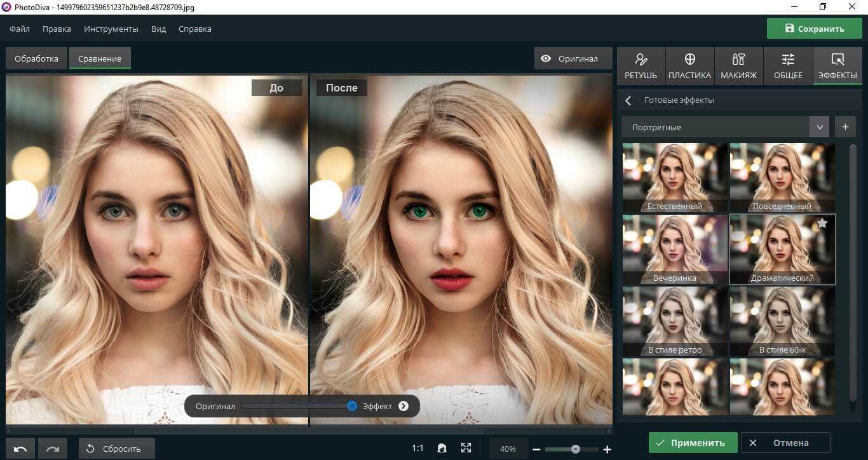Click the Сохранить button
The height and width of the screenshot is (460, 868).
click(x=814, y=29)
